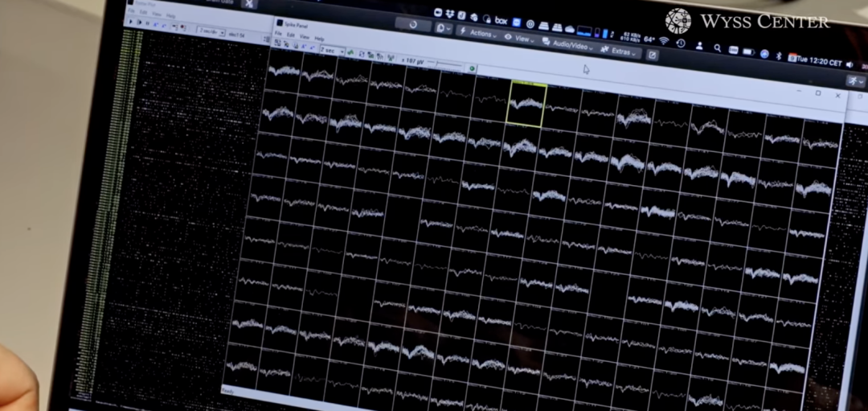Click Spike Panel window title

pyautogui.click(x=296, y=26)
